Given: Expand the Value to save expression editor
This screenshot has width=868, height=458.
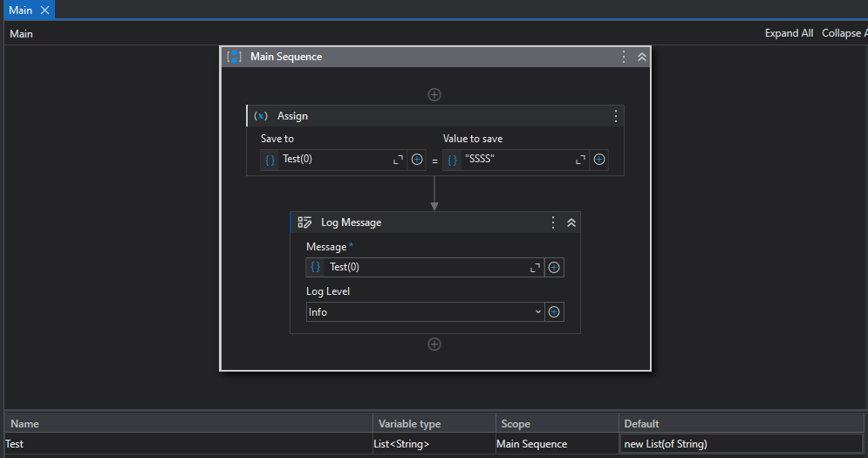Looking at the screenshot, I should [x=580, y=160].
